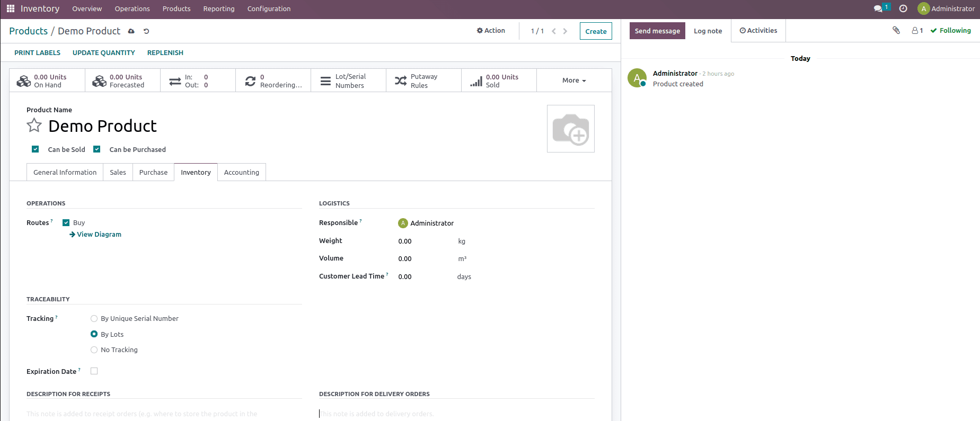980x421 pixels.
Task: Click Update Quantity button
Action: 104,53
